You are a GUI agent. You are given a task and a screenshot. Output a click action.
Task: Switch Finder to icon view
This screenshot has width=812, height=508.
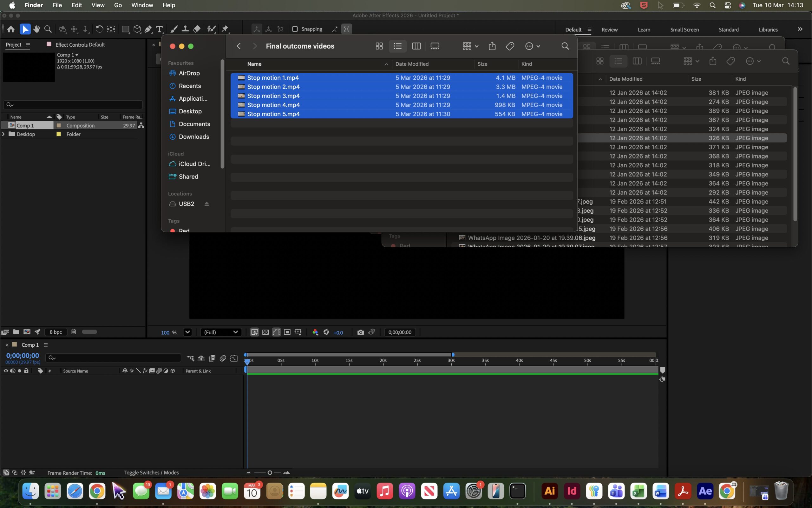[379, 46]
